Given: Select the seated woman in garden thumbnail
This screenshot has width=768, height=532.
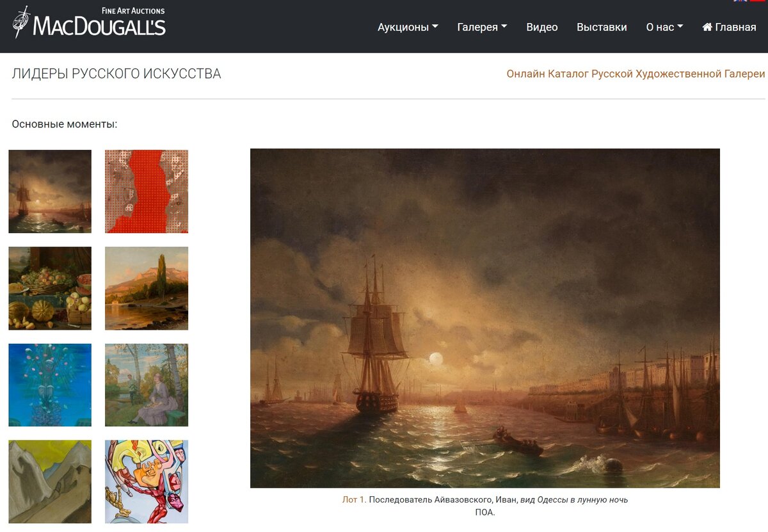Looking at the screenshot, I should click(x=147, y=385).
